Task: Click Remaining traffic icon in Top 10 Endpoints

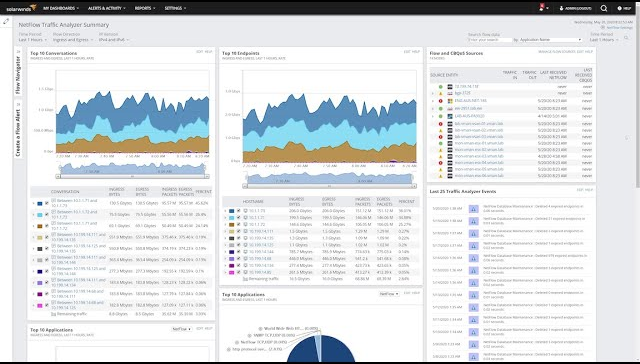Action: (x=245, y=279)
